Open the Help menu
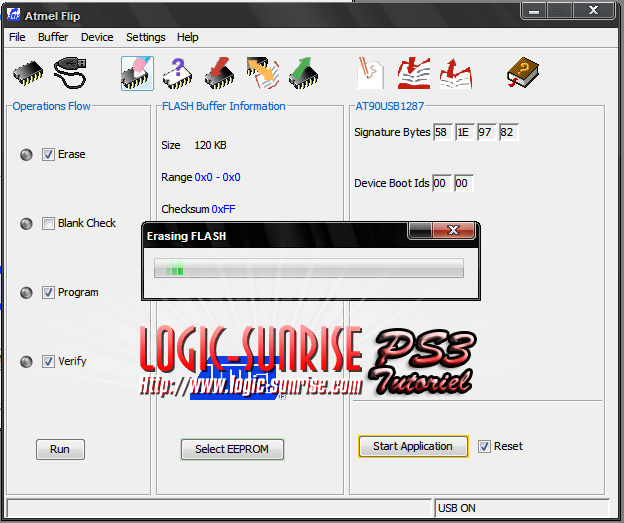The image size is (624, 523). pyautogui.click(x=187, y=37)
